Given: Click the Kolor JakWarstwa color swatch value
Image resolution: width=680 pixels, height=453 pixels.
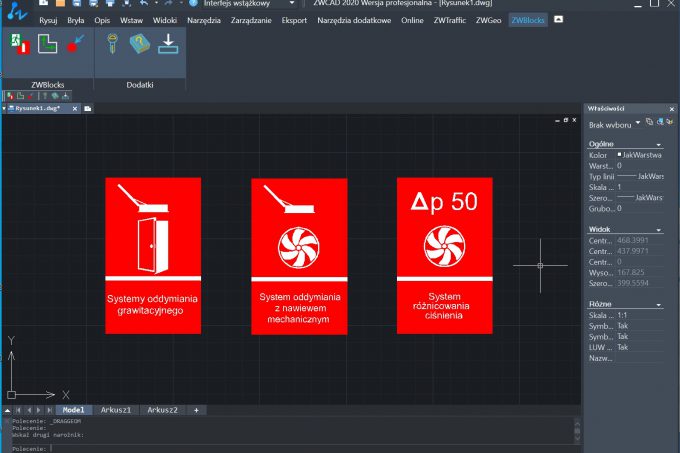Looking at the screenshot, I should pos(640,155).
